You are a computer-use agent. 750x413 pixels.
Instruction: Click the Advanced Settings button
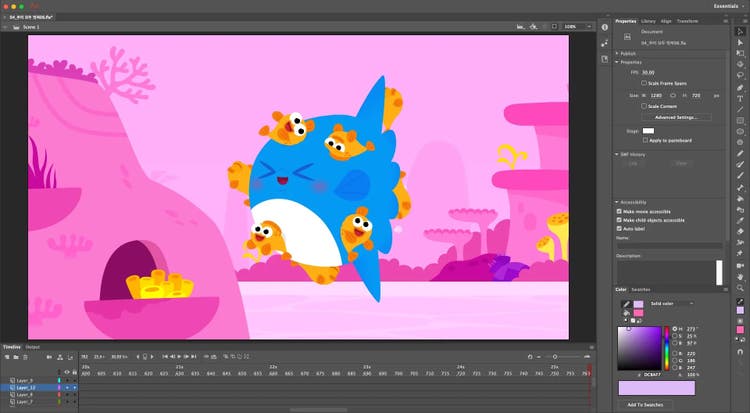(676, 117)
